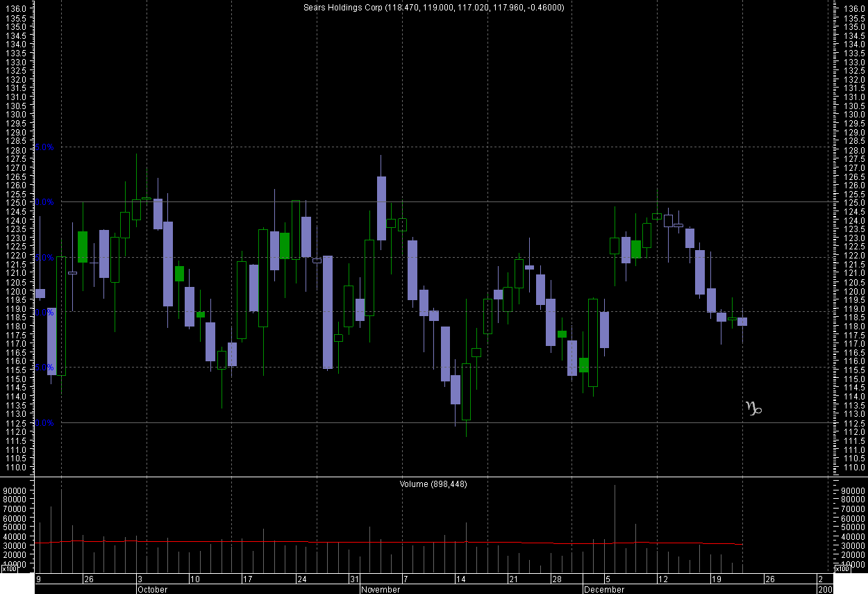Click the Sears Holdings Corp chart title
The image size is (868, 594).
tap(433, 8)
